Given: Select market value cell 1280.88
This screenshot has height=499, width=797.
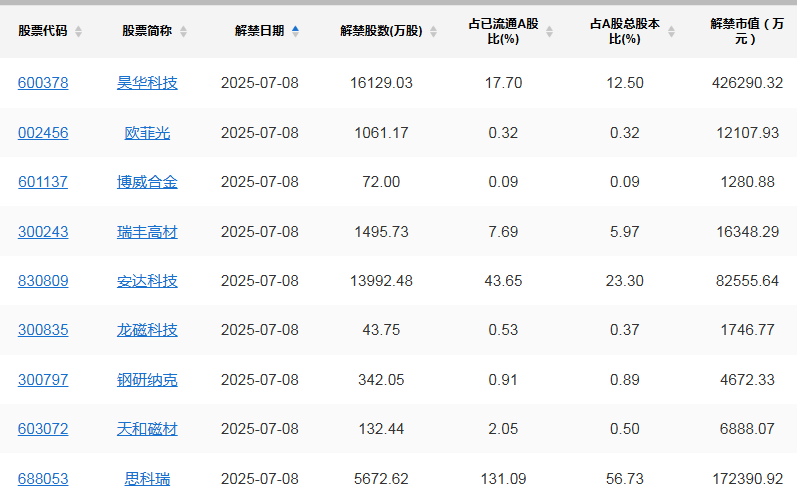Looking at the screenshot, I should 747,182.
